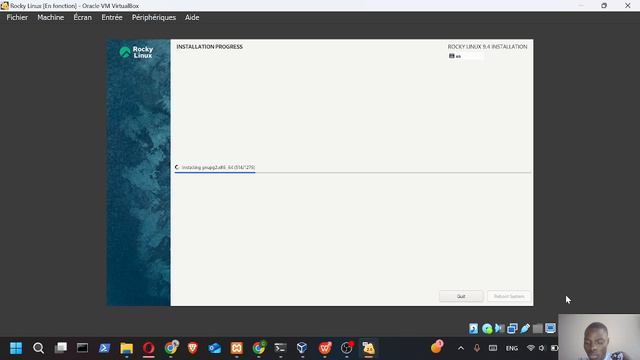Click the VirtualBox display monitor status icon
The width and height of the screenshot is (640, 360).
[550, 329]
